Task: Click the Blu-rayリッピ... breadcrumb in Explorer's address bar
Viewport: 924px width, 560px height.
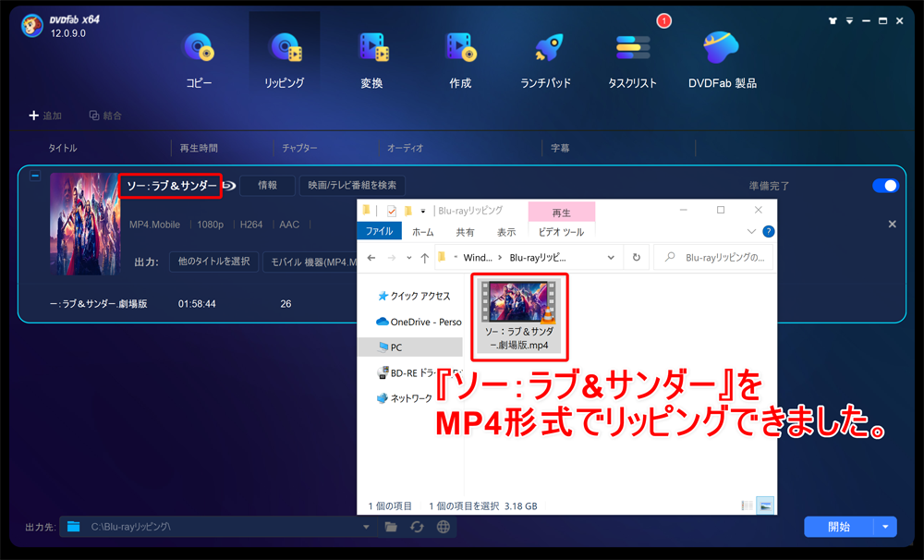Action: click(x=538, y=258)
